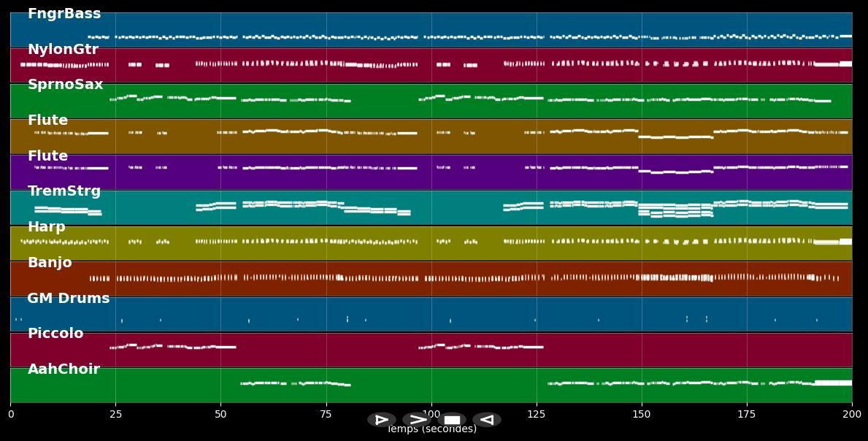868x441 pixels.
Task: Click the leftmost right-pointing triangle button
Action: (x=381, y=420)
